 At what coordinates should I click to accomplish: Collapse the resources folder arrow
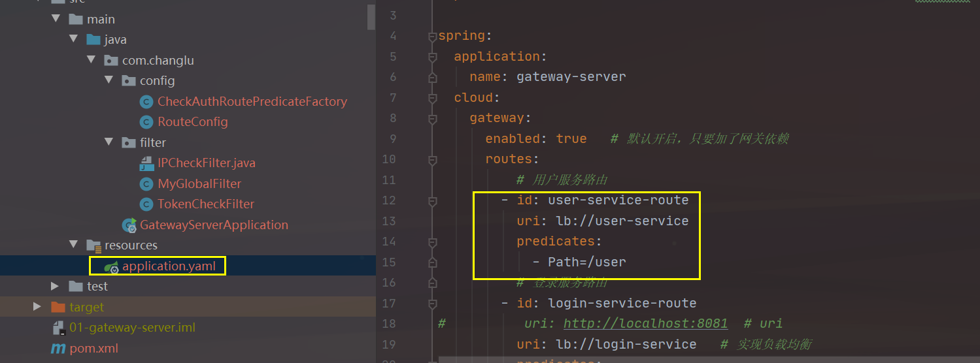[x=73, y=245]
